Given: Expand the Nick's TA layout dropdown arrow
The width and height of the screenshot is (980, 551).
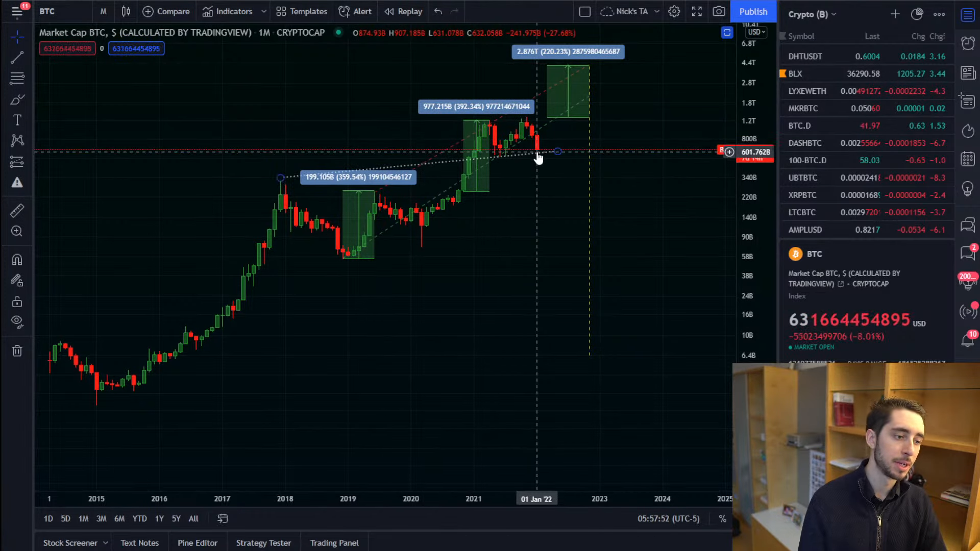Looking at the screenshot, I should (657, 11).
